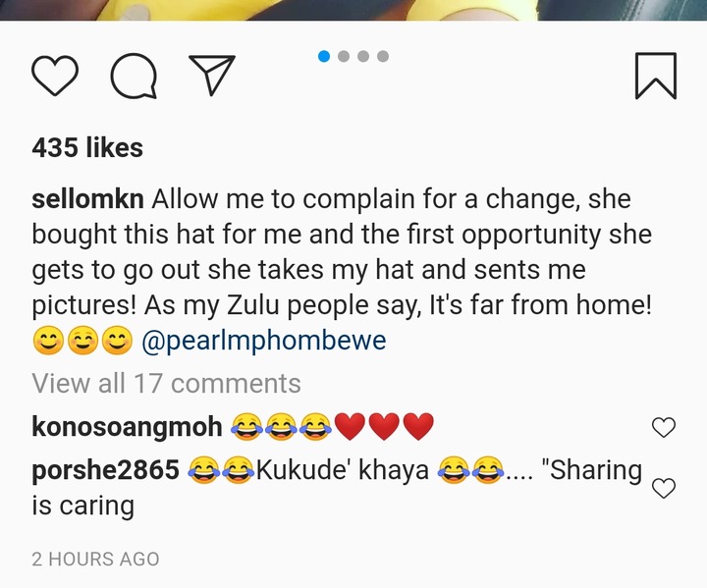
Task: Jump to fourth carousel dot
Action: click(x=383, y=56)
